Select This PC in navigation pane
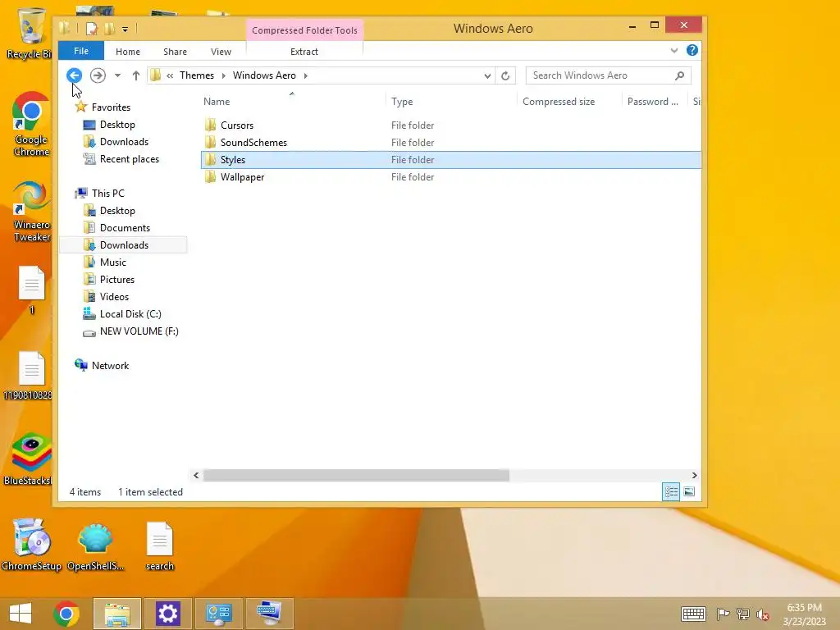This screenshot has width=840, height=630. click(x=107, y=193)
